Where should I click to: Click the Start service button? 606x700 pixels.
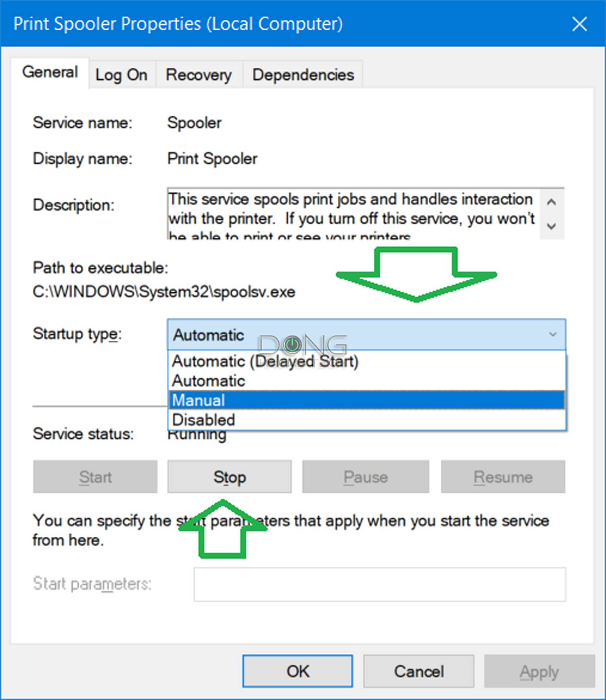95,477
